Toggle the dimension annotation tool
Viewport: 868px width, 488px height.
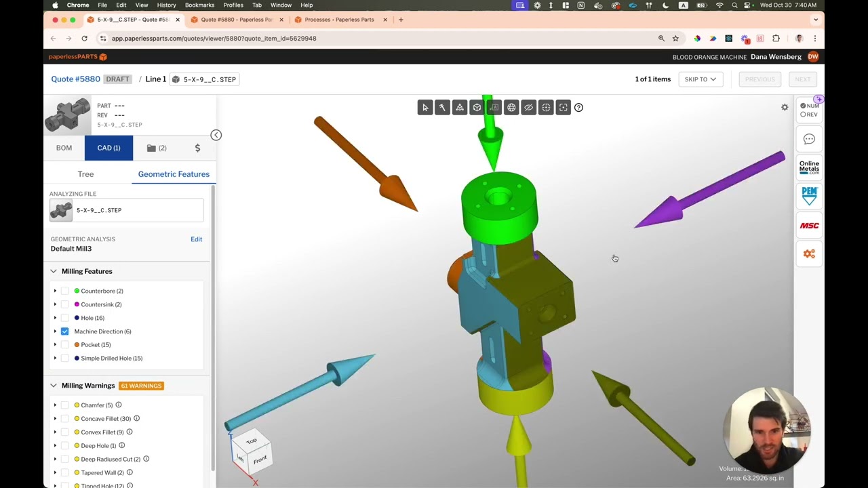click(494, 108)
